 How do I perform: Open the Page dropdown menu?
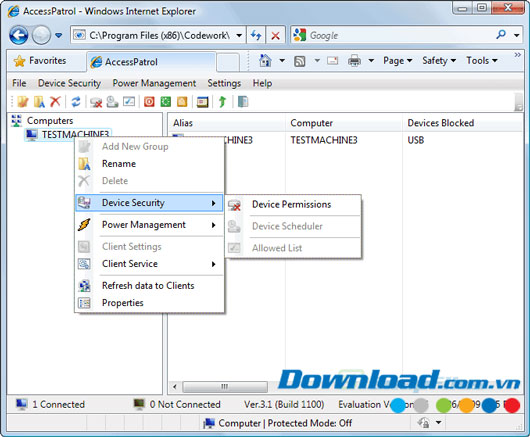(x=398, y=61)
